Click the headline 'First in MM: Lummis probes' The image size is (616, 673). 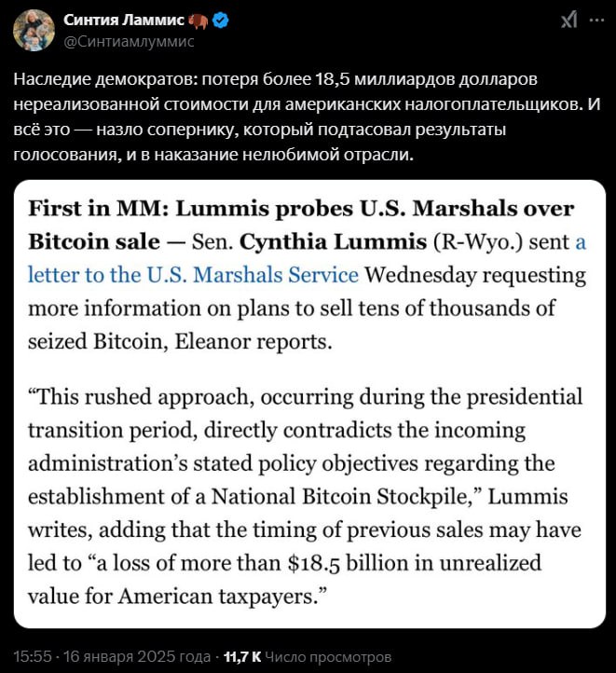tap(191, 209)
